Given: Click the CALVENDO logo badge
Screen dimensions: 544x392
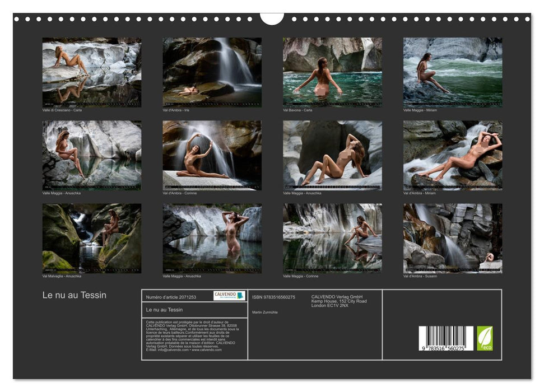Looking at the screenshot, I should (229, 296).
